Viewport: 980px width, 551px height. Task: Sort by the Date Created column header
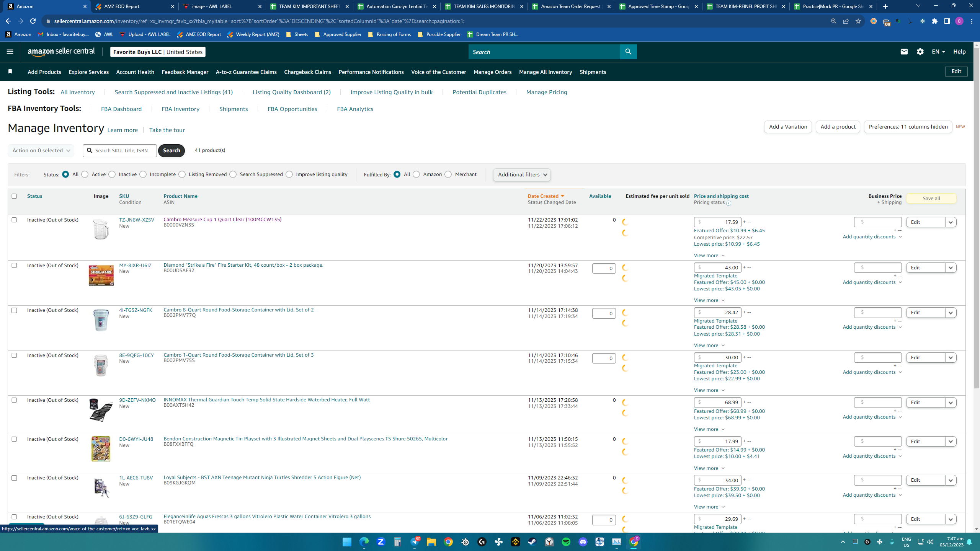(546, 196)
